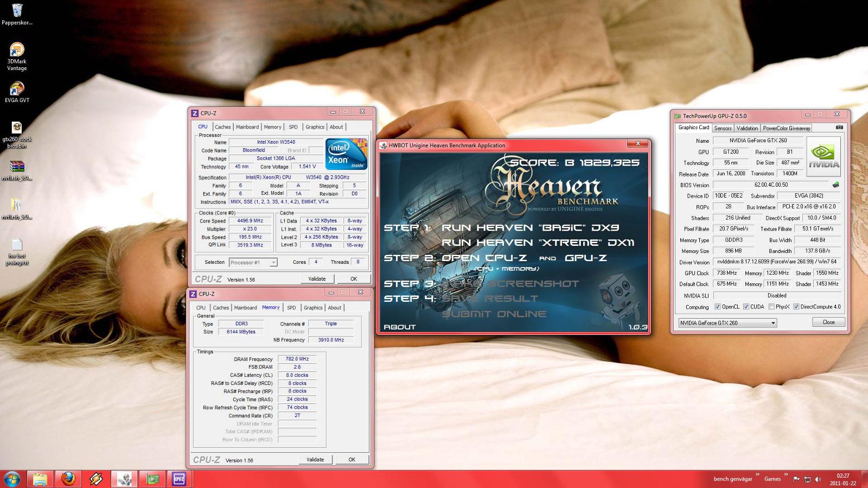Toggle the OpenCL checkbox in GPU-Z
The height and width of the screenshot is (488, 868).
pos(718,307)
